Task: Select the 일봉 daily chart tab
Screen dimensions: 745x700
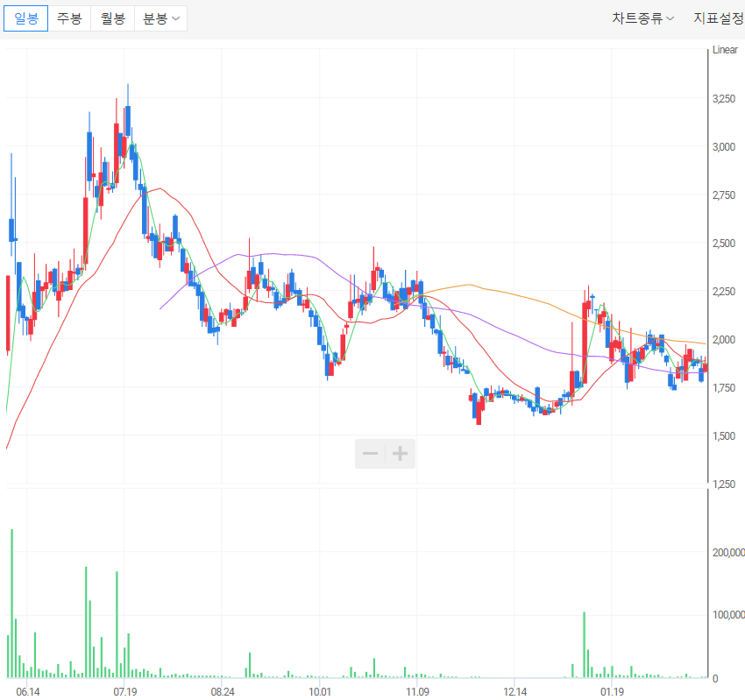Action: pyautogui.click(x=25, y=18)
